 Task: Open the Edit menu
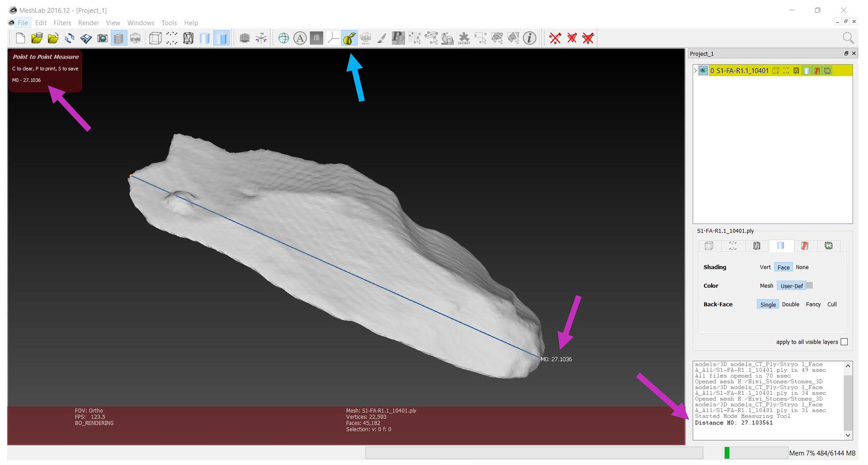[41, 23]
